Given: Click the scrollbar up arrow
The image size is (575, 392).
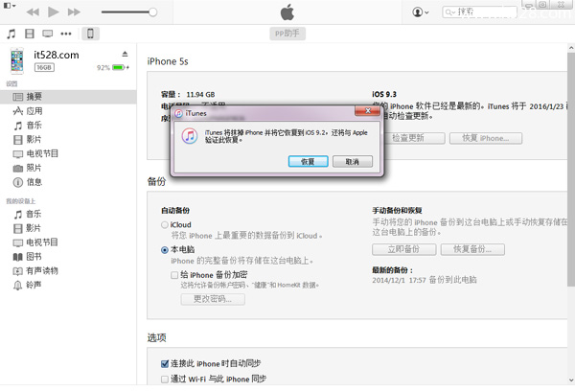Looking at the screenshot, I should (571, 48).
